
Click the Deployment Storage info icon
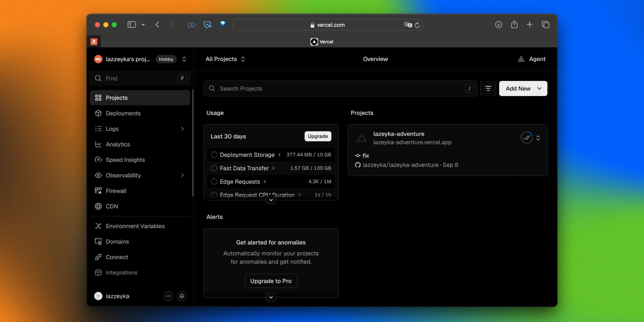[279, 155]
